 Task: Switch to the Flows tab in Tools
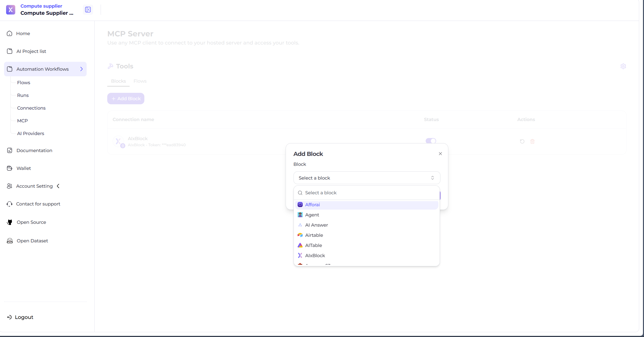[x=140, y=81]
